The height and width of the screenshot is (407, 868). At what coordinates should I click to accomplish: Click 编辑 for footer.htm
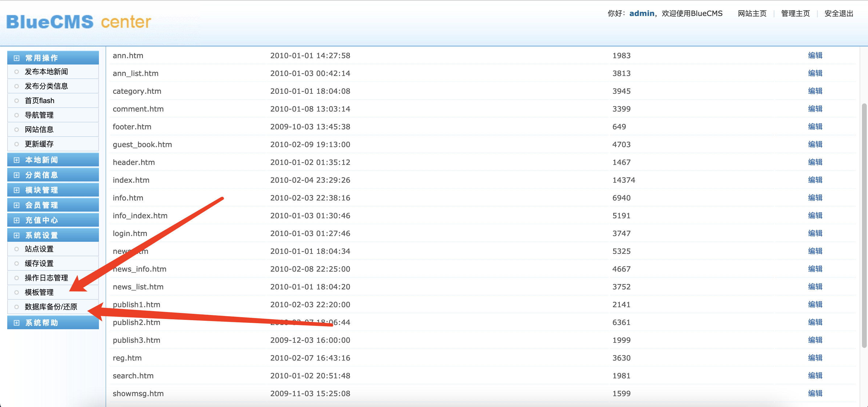pyautogui.click(x=815, y=127)
